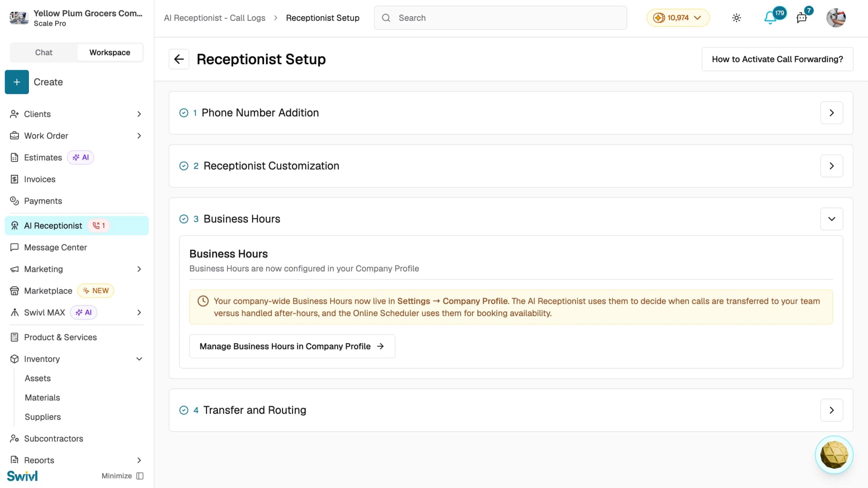Click the AI badge next to Swivl MAX
The image size is (868, 488).
[x=84, y=313]
